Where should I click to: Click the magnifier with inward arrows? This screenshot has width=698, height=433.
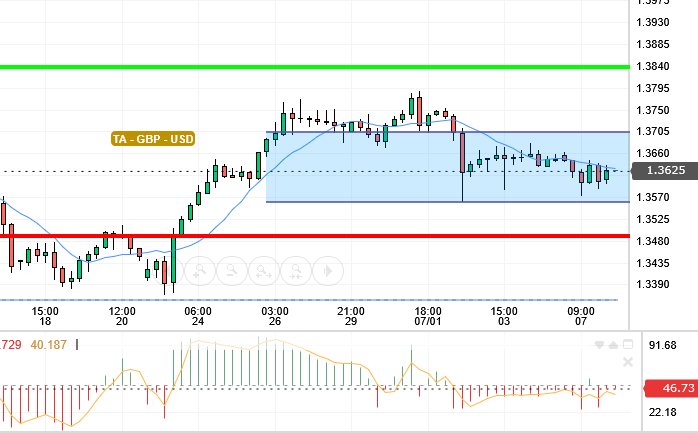click(x=296, y=271)
